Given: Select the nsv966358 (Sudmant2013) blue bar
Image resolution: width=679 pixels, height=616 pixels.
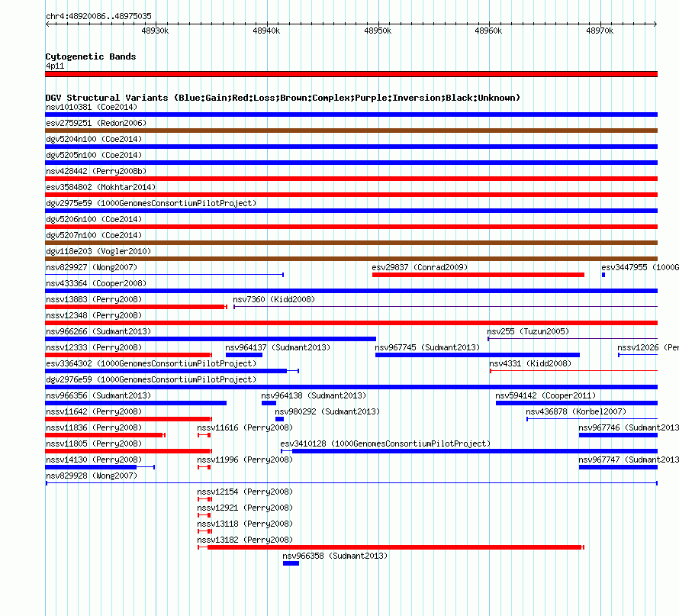Looking at the screenshot, I should (291, 563).
